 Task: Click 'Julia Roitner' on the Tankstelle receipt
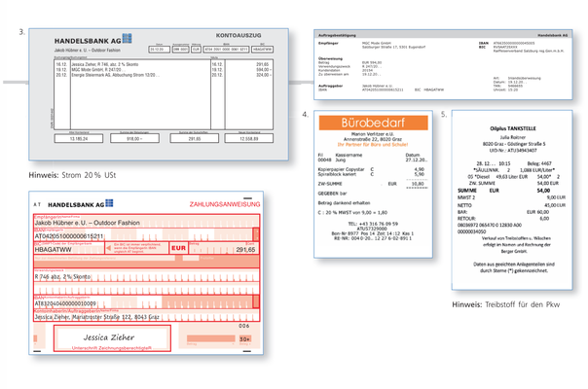513,137
